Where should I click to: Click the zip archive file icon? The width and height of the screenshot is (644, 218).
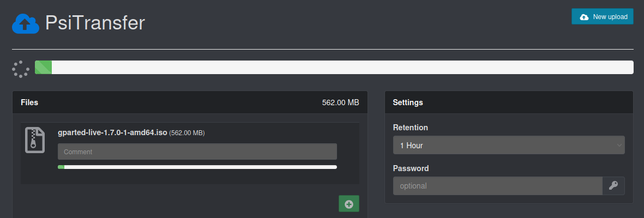[x=35, y=140]
